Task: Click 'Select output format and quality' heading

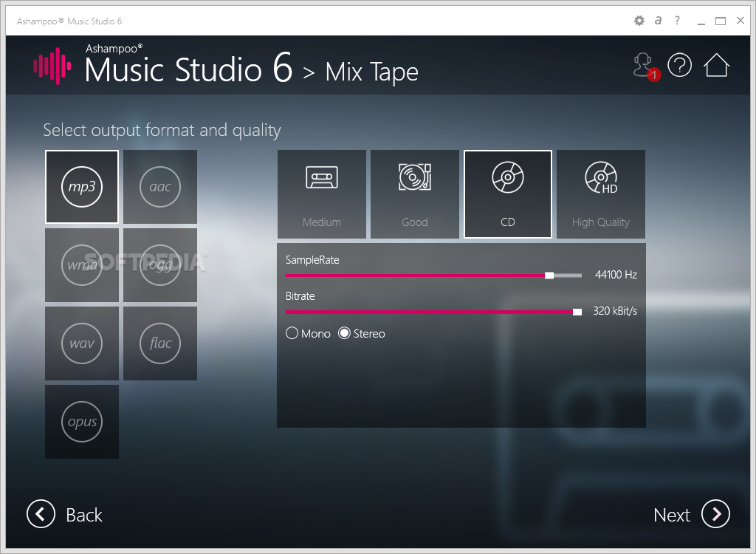Action: tap(162, 130)
